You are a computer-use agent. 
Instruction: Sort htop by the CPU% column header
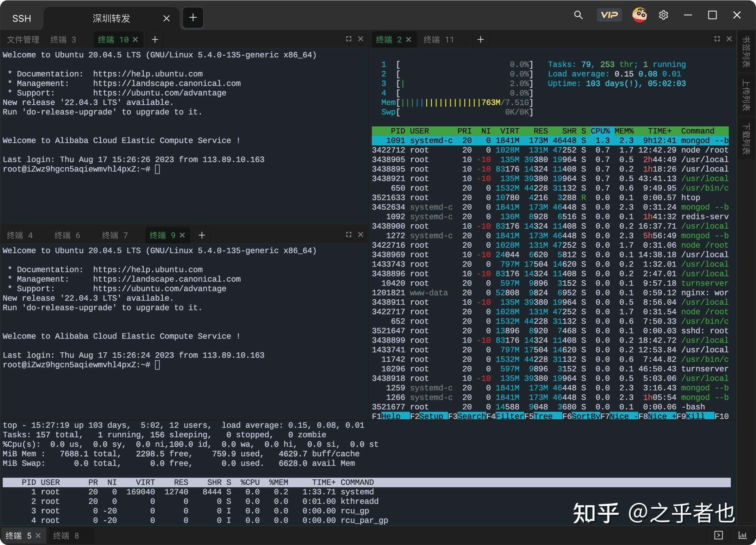600,131
